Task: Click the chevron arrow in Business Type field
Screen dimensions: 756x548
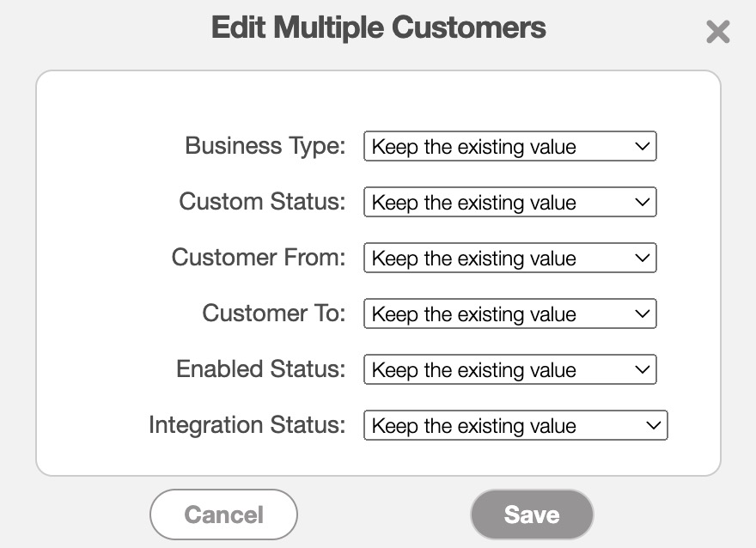Action: (x=642, y=147)
